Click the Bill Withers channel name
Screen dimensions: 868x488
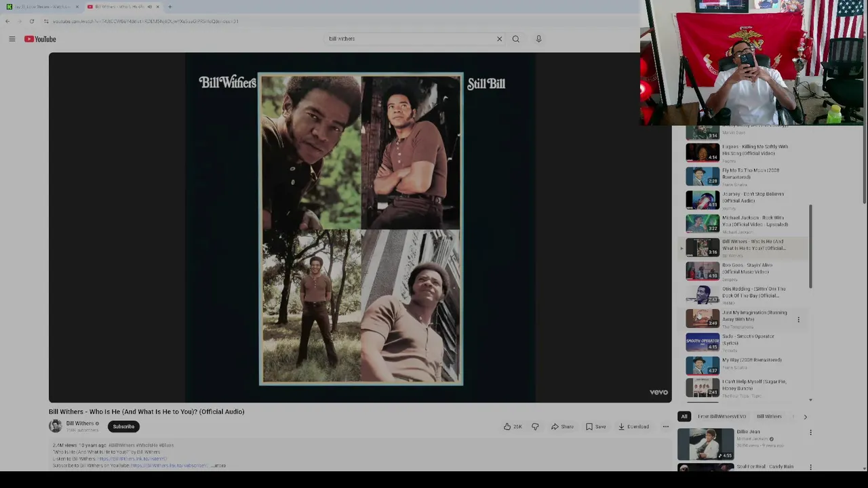point(79,423)
